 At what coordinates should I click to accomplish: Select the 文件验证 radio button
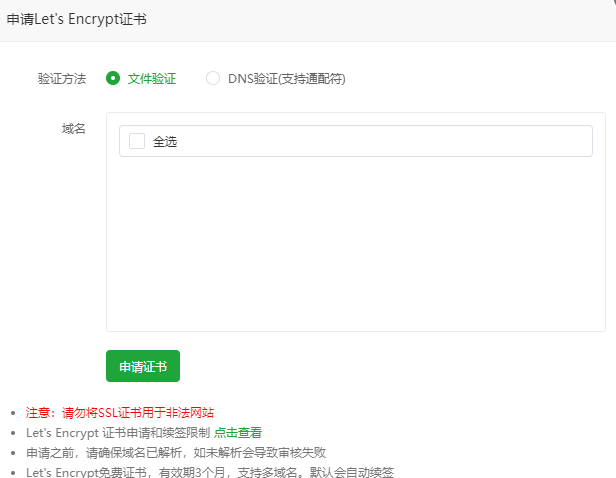tap(113, 78)
